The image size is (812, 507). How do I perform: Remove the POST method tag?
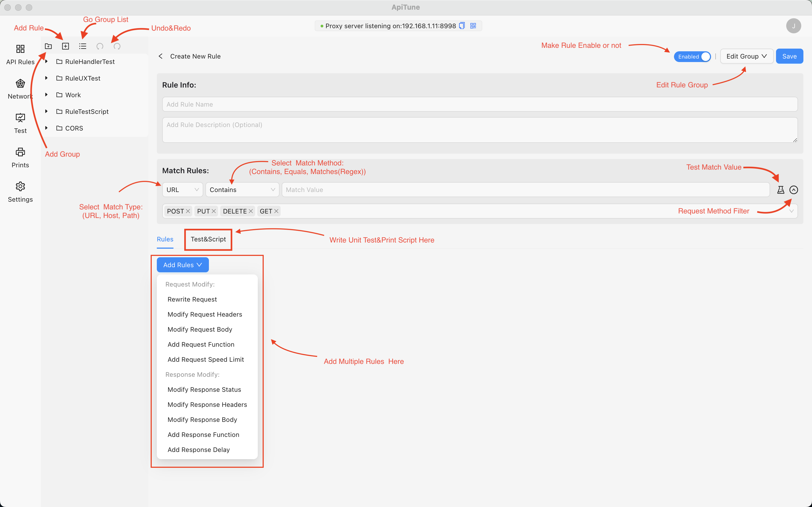click(x=188, y=211)
